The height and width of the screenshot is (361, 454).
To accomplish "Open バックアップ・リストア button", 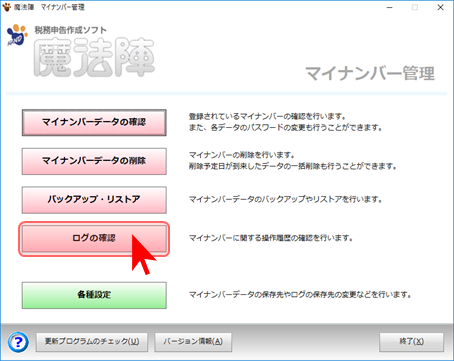I will point(94,200).
